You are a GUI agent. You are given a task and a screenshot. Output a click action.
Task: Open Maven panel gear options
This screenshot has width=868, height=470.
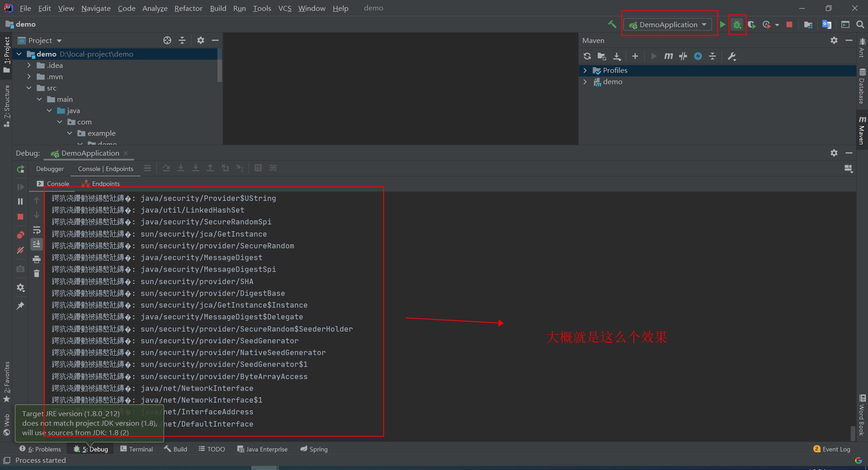[x=834, y=40]
